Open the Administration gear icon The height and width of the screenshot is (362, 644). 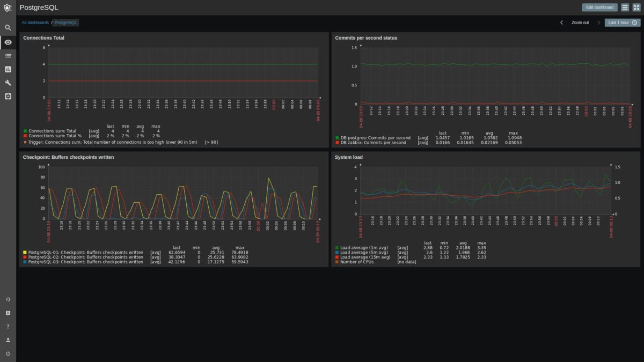pyautogui.click(x=8, y=97)
